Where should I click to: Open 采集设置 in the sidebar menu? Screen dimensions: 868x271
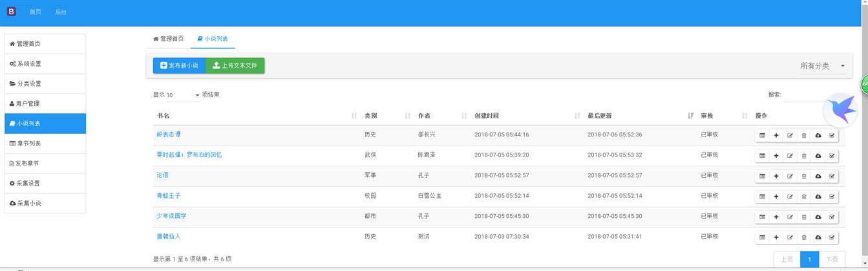45,183
